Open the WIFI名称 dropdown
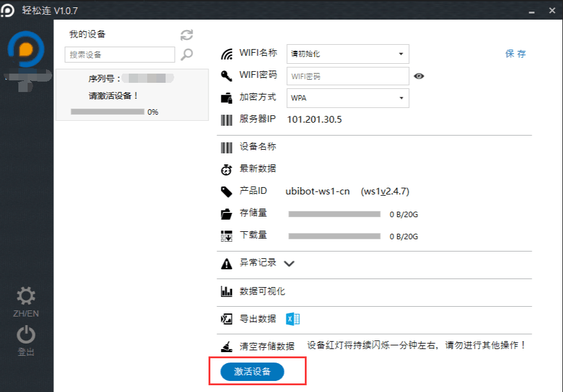This screenshot has height=392, width=563. pos(348,54)
